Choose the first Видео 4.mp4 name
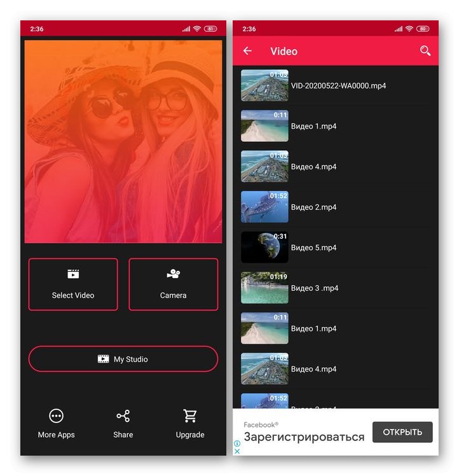Viewport: 459px width, 476px height. (313, 167)
